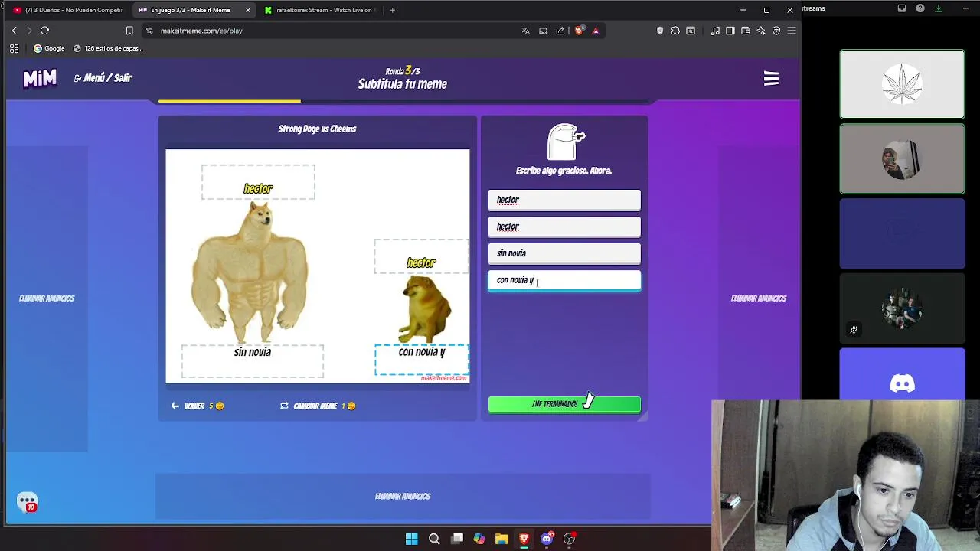Select the muted participant tile with group photo
This screenshot has height=551, width=980.
click(x=903, y=308)
